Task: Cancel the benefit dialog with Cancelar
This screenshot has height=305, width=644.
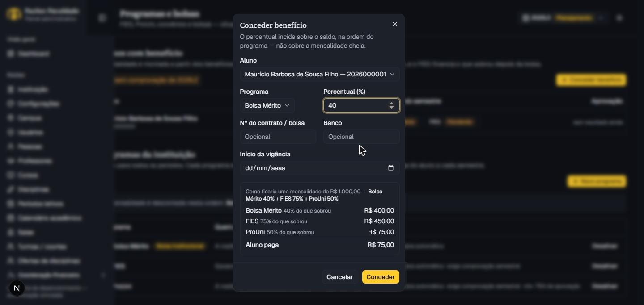Action: (339, 277)
